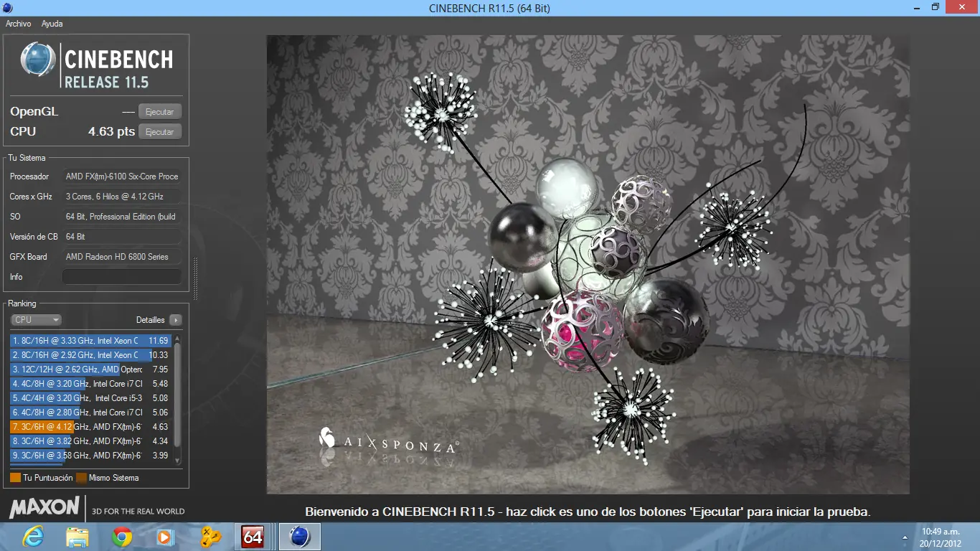Viewport: 980px width, 551px height.
Task: Open the CPU ranking type dropdown
Action: (x=36, y=320)
